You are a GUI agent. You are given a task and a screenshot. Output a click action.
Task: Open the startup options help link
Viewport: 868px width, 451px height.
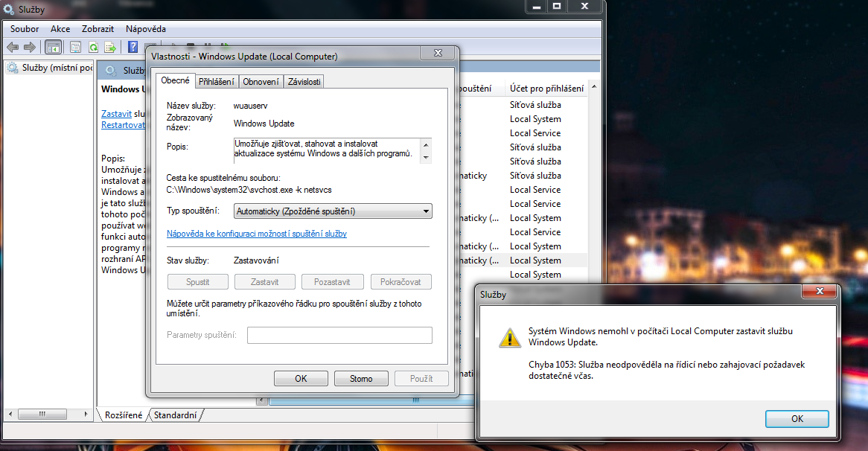tap(256, 234)
